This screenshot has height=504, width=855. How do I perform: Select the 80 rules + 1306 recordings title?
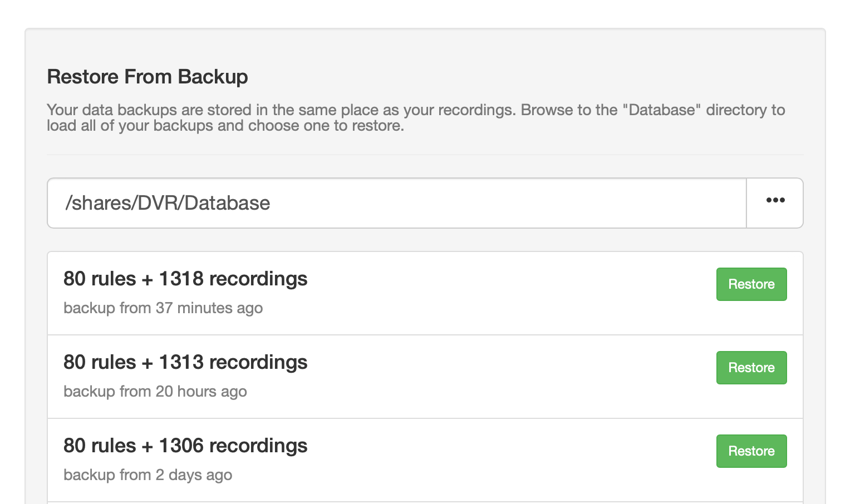[x=185, y=446]
